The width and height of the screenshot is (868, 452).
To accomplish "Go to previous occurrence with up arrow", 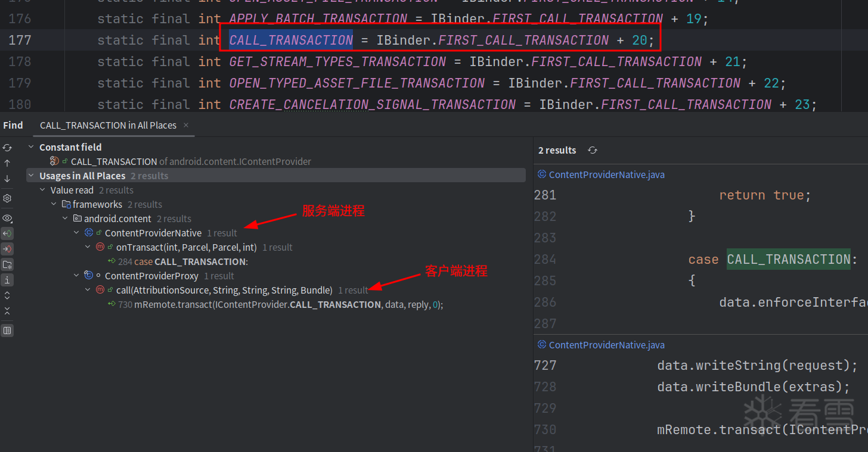I will 7,163.
